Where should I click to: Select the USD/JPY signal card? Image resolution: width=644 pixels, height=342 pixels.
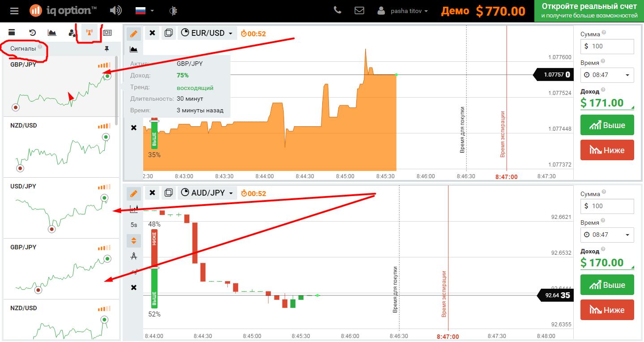60,208
